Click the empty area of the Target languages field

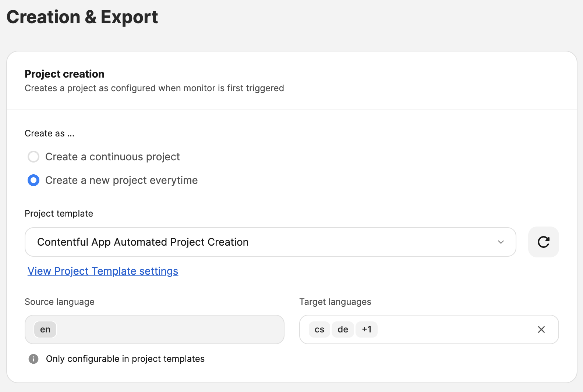453,329
